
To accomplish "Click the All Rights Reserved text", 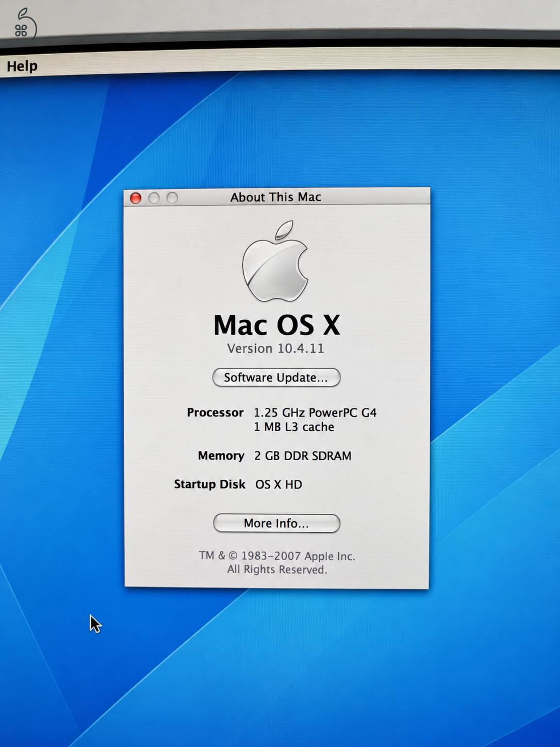I will pos(277,570).
